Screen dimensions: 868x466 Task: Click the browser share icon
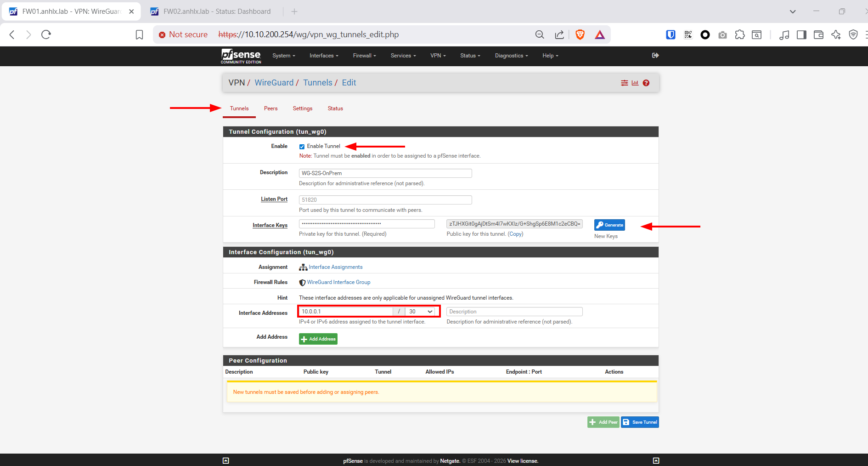pos(559,34)
